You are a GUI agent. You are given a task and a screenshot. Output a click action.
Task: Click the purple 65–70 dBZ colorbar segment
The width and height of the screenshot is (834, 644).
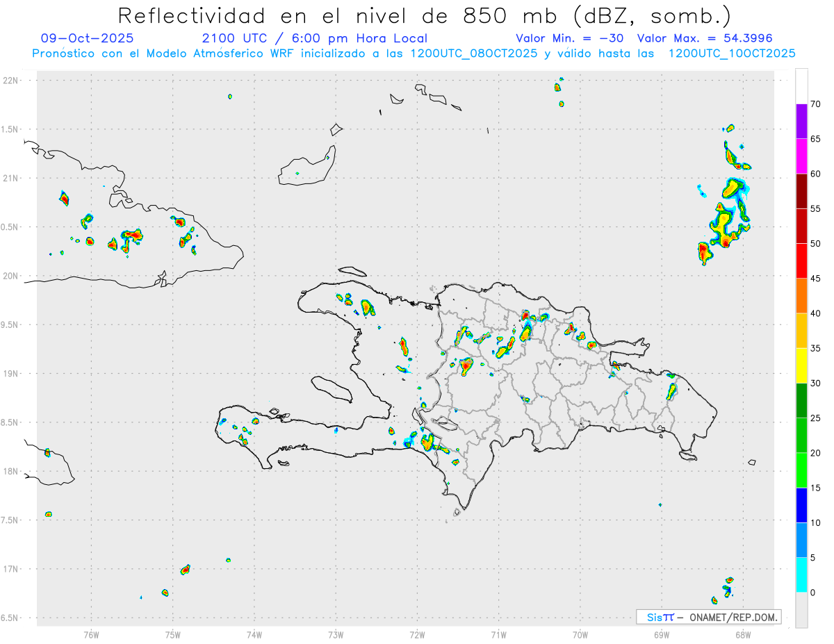802,122
